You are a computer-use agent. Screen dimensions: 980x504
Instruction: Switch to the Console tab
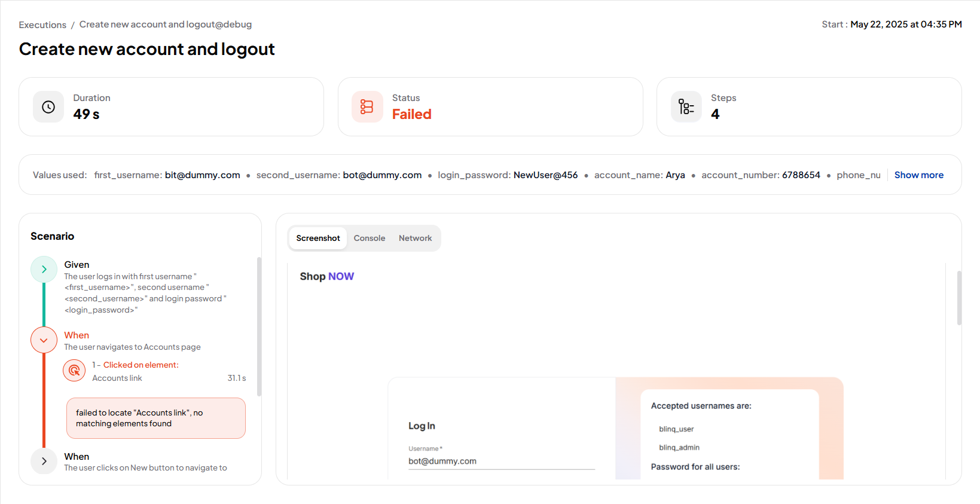369,238
